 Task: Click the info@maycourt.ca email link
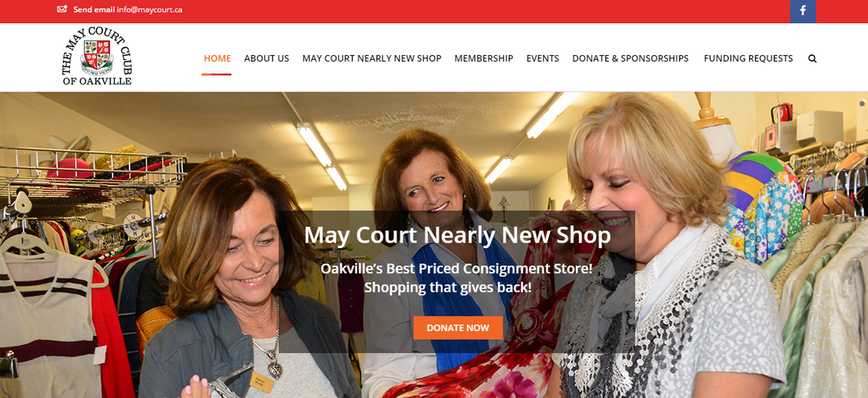[x=149, y=9]
